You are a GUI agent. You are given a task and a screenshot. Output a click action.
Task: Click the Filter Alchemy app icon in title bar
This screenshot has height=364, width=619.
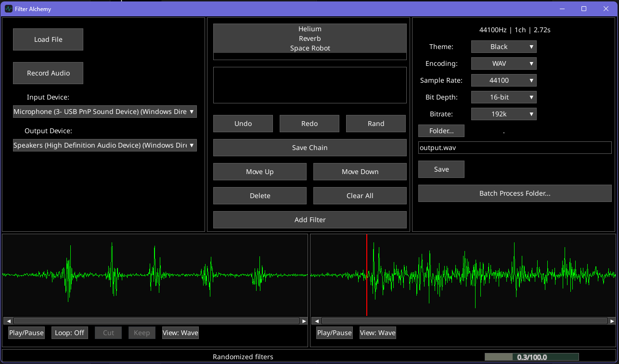point(8,9)
